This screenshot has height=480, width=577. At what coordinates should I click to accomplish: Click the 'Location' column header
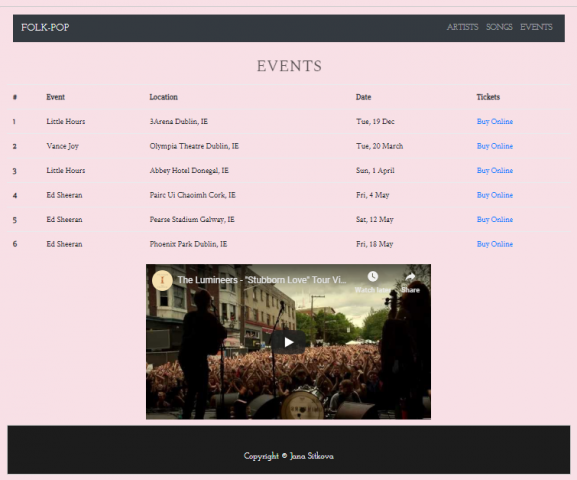coord(163,97)
